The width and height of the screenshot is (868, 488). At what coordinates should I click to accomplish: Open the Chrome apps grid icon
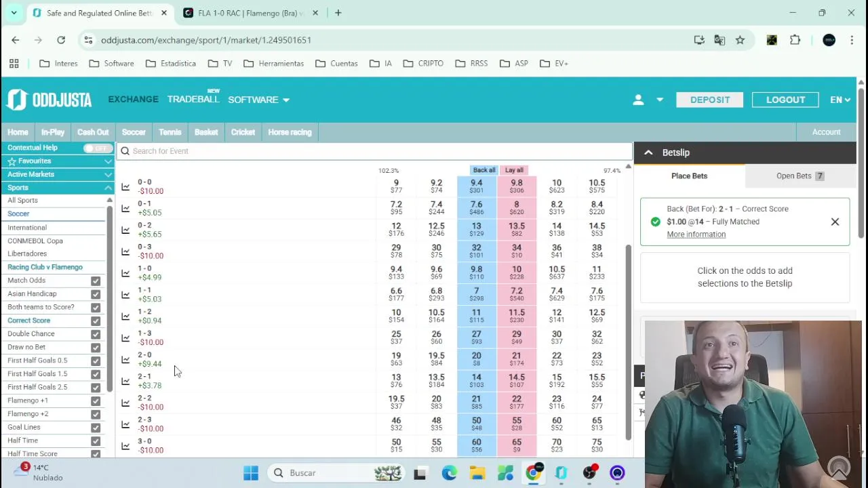coord(14,63)
